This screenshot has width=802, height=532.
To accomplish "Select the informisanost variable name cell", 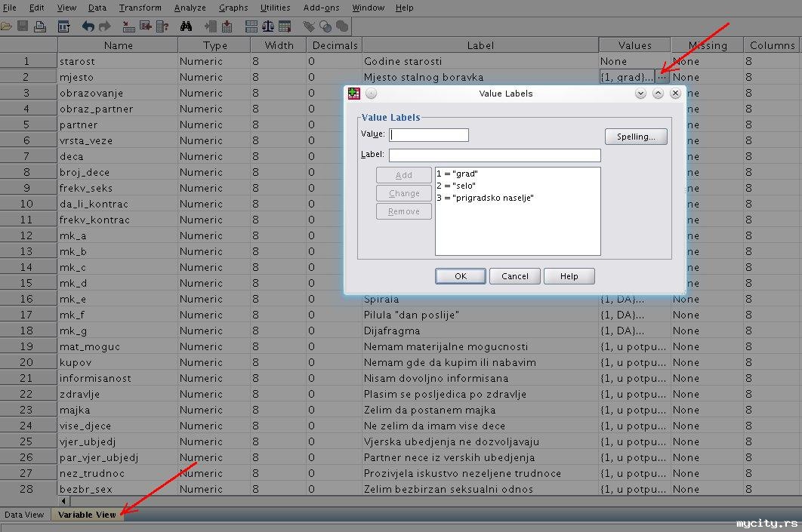I will (x=118, y=378).
